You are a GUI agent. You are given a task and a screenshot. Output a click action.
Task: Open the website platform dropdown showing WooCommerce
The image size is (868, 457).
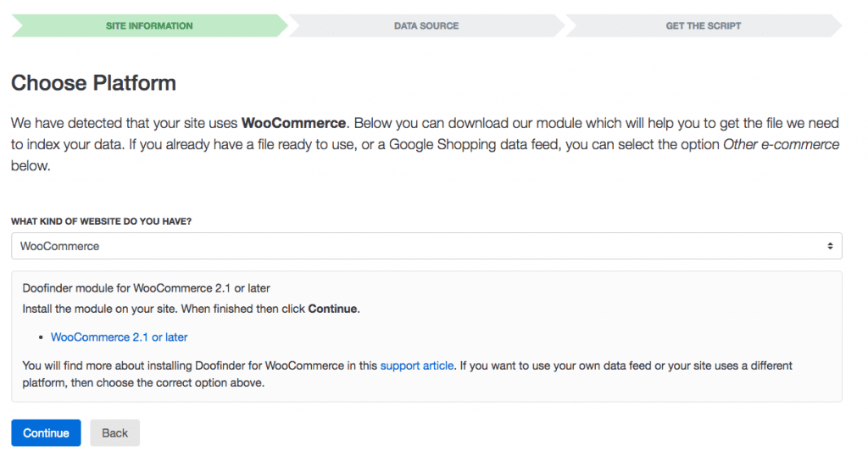[426, 246]
